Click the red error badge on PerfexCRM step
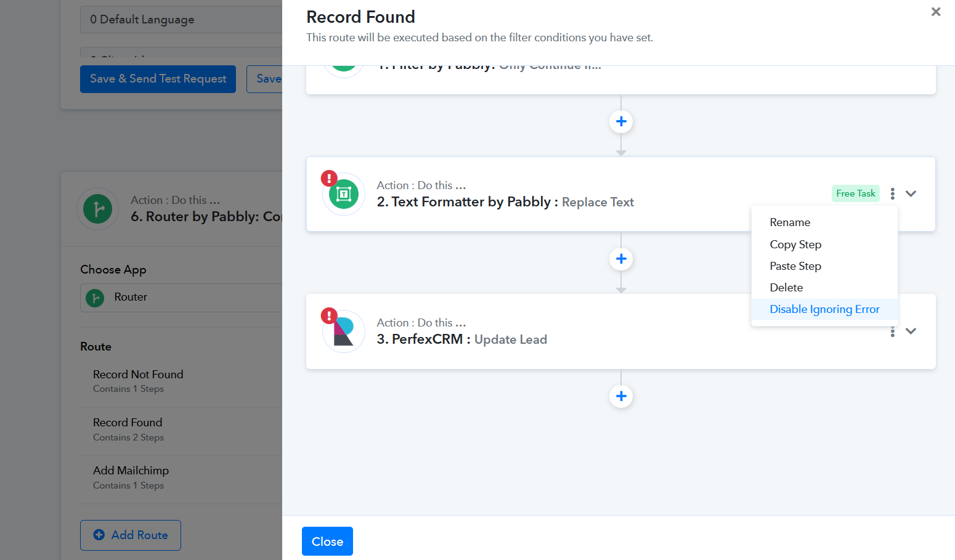Viewport: 955px width, 560px height. point(329,316)
